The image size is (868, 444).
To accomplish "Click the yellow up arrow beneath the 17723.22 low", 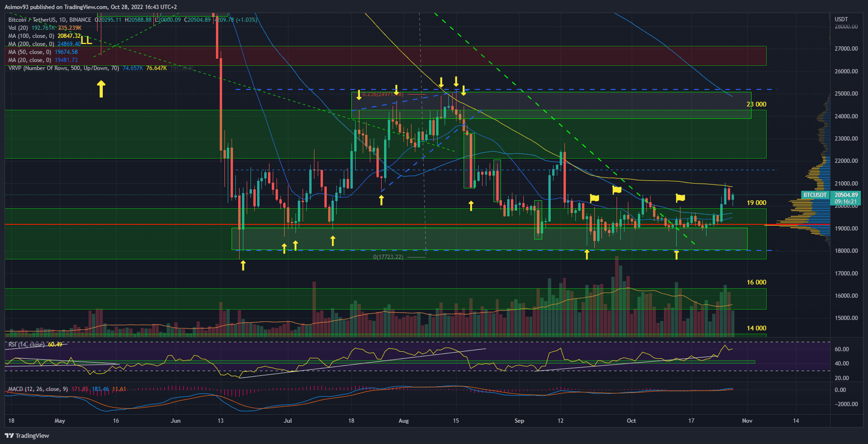I will point(243,265).
